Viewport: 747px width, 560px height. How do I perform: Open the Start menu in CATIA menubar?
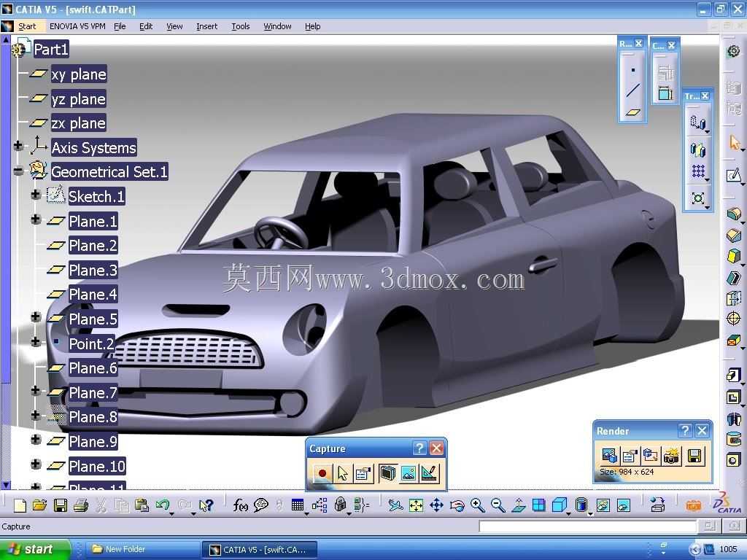[x=27, y=26]
